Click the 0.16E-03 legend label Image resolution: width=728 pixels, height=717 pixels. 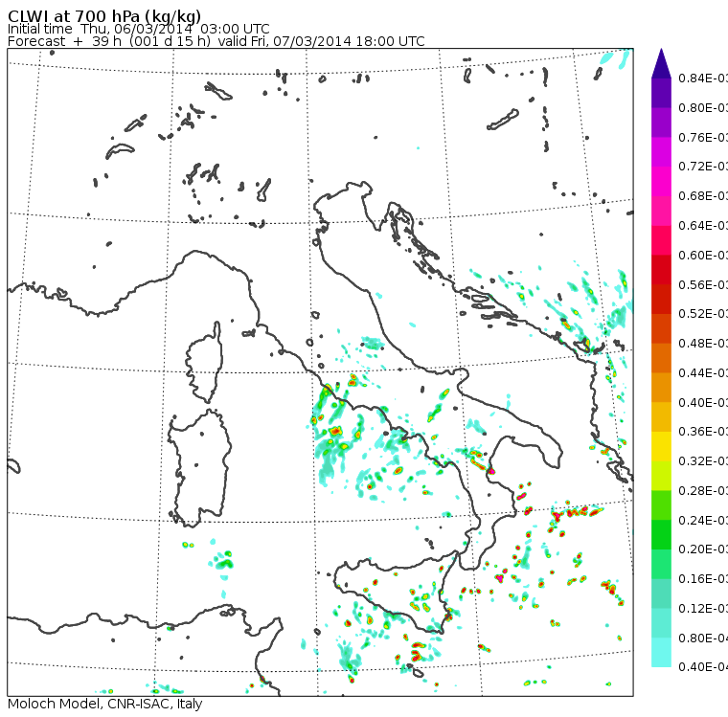click(703, 579)
